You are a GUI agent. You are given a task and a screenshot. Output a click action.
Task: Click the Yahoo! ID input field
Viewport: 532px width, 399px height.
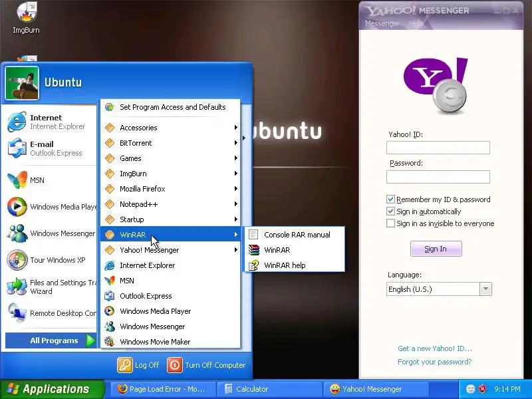pyautogui.click(x=438, y=148)
